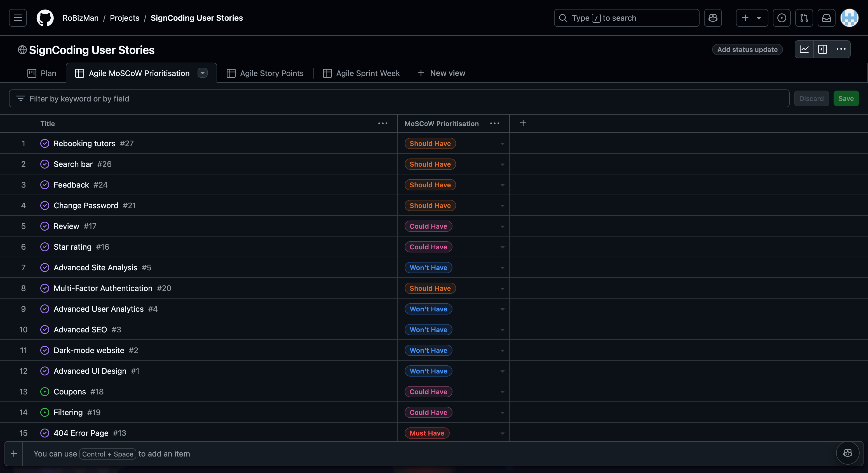The height and width of the screenshot is (473, 868).
Task: Click Add status update button
Action: (747, 49)
